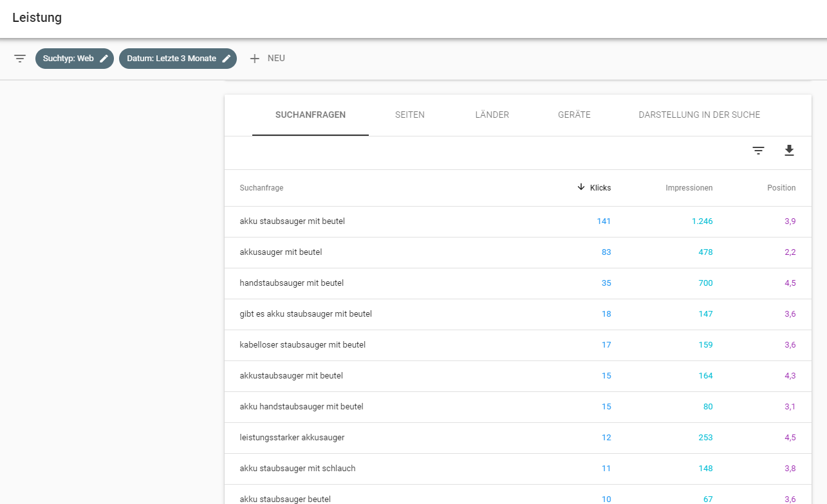Select Darstellung in der Suche tab
Viewport: 827px width, 504px height.
point(699,115)
